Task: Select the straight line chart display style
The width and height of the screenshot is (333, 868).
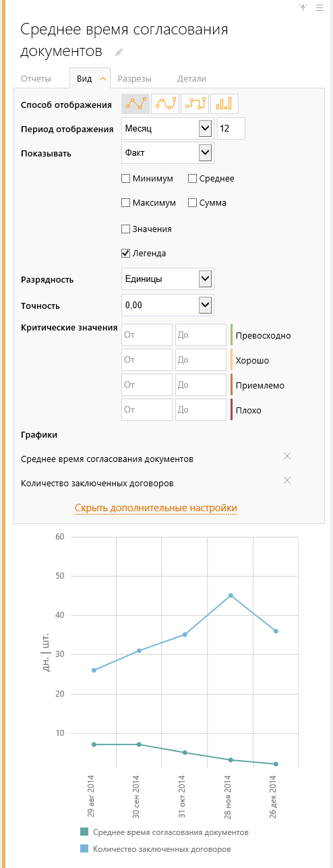Action: pyautogui.click(x=135, y=103)
